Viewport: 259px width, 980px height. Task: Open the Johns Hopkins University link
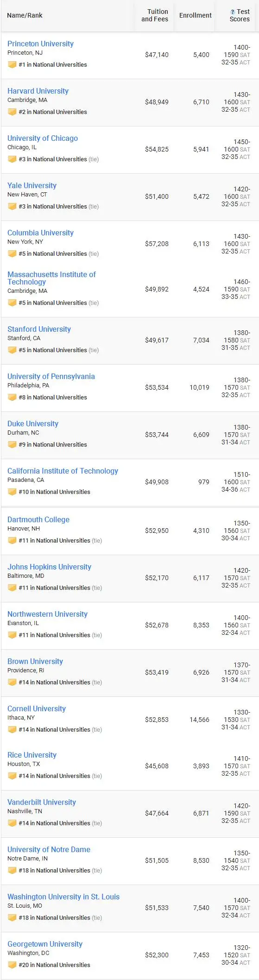click(49, 567)
